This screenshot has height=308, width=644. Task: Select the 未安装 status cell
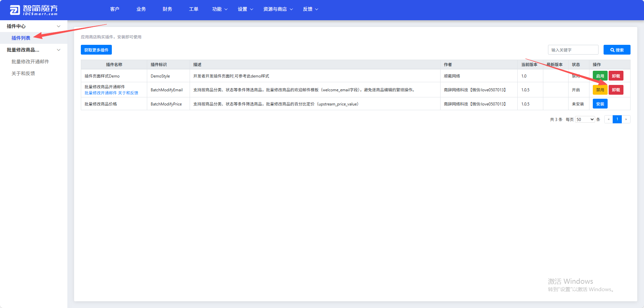[578, 104]
